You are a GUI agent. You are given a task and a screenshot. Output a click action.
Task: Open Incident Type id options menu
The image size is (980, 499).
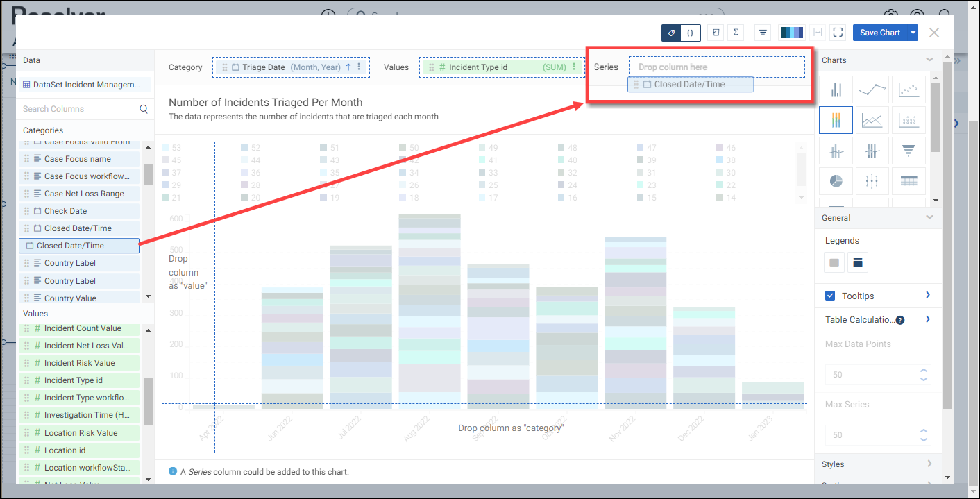(x=574, y=67)
